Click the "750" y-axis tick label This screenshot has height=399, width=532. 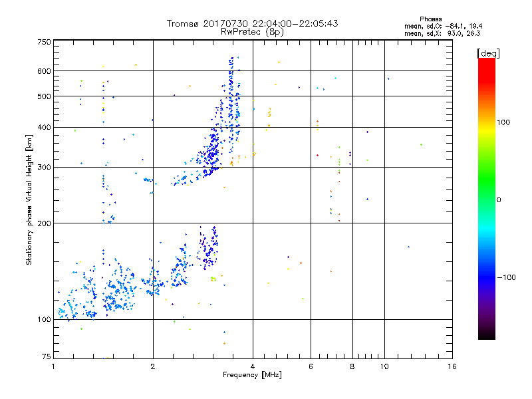point(44,42)
